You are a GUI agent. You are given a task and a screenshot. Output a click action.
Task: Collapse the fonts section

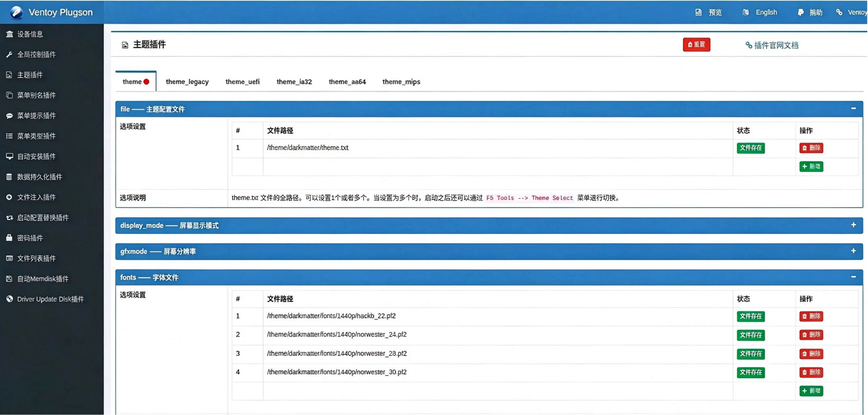[854, 277]
